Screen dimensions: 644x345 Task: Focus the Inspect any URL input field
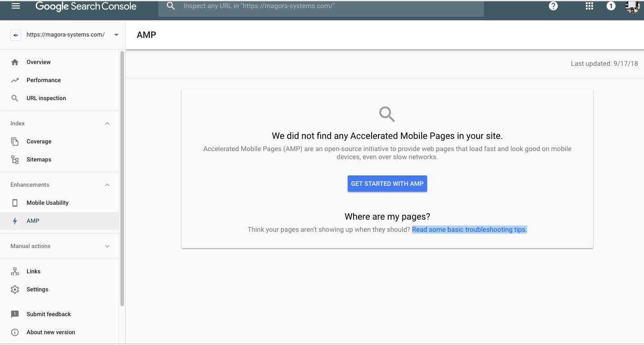pos(321,8)
